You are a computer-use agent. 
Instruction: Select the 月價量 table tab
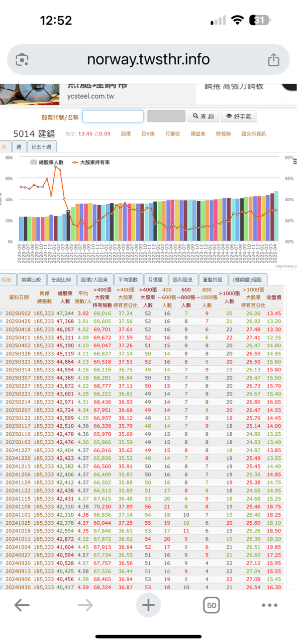pos(156,280)
